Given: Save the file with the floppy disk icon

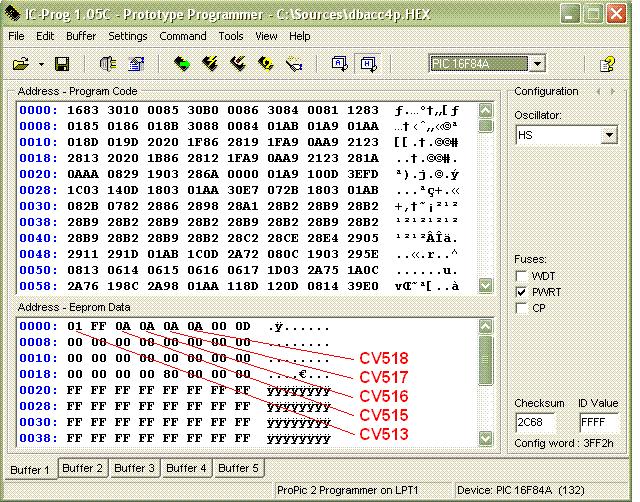Looking at the screenshot, I should click(62, 64).
